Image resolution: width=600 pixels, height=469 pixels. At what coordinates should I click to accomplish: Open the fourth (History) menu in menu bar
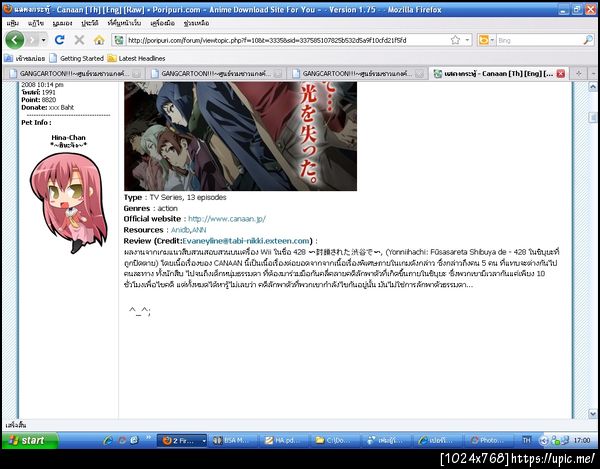click(90, 23)
